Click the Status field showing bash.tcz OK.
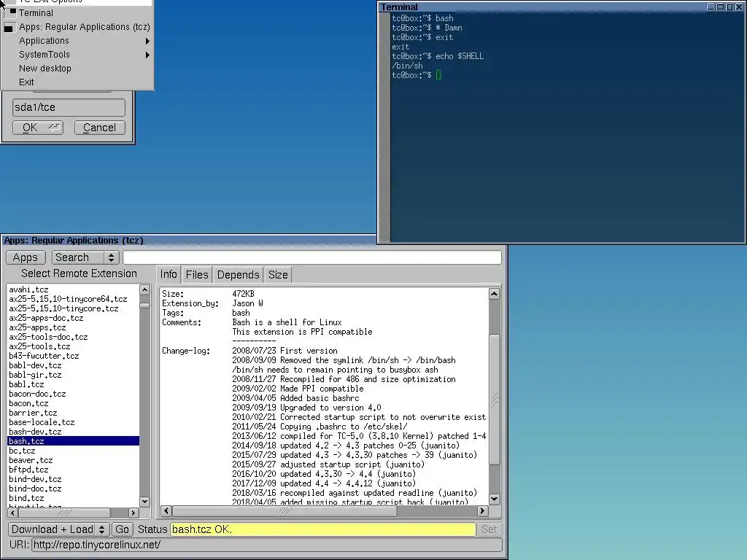This screenshot has height=560, width=747. (323, 529)
